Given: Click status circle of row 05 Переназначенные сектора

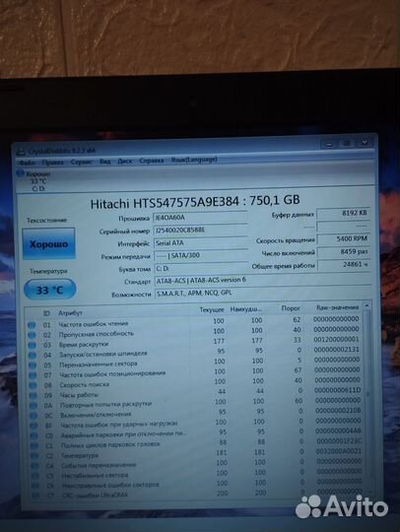Looking at the screenshot, I should coord(33,366).
